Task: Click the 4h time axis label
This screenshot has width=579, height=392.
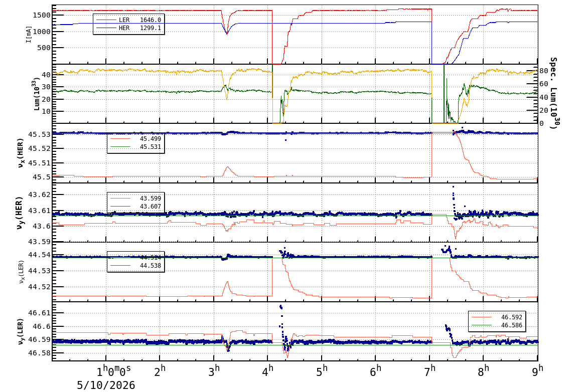Action: tap(268, 370)
